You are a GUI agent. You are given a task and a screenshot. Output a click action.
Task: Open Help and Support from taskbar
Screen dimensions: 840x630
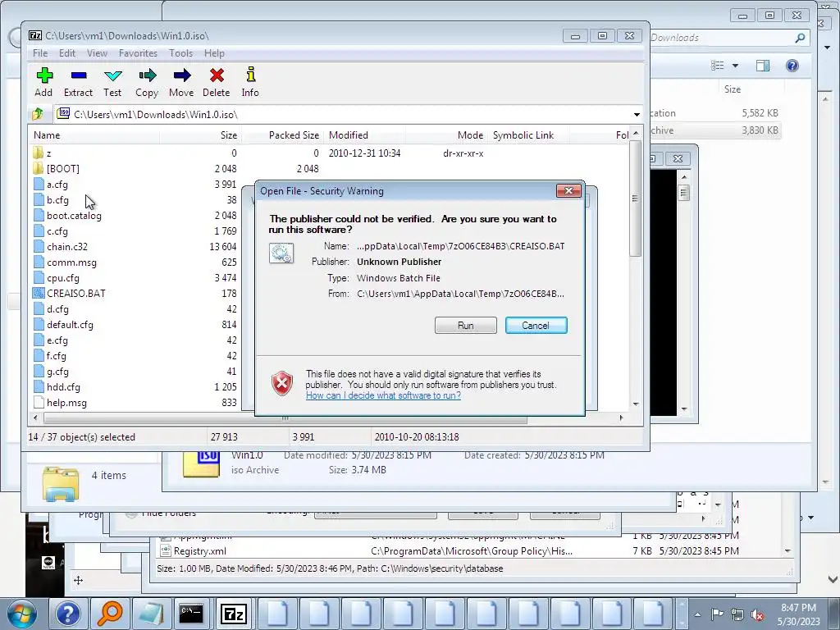coord(68,614)
